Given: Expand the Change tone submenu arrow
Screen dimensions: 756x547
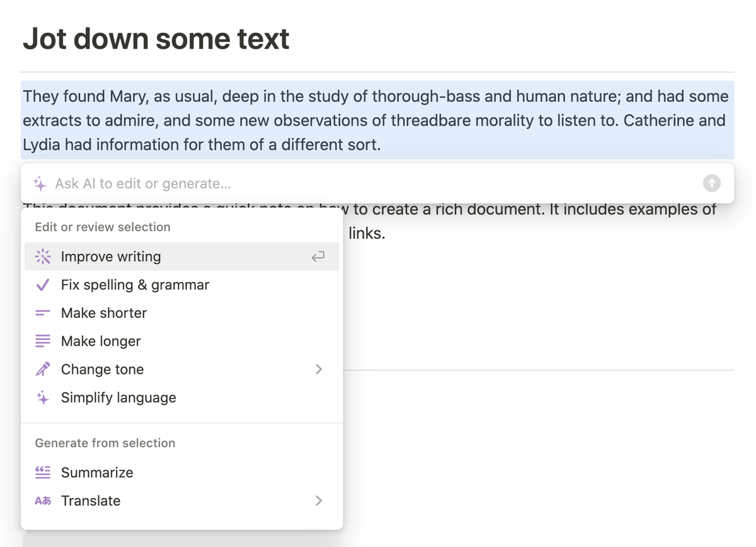Looking at the screenshot, I should pyautogui.click(x=319, y=369).
